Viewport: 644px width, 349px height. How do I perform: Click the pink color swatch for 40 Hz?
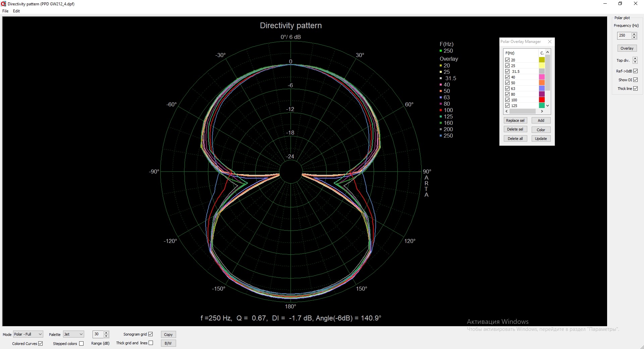[x=542, y=77]
